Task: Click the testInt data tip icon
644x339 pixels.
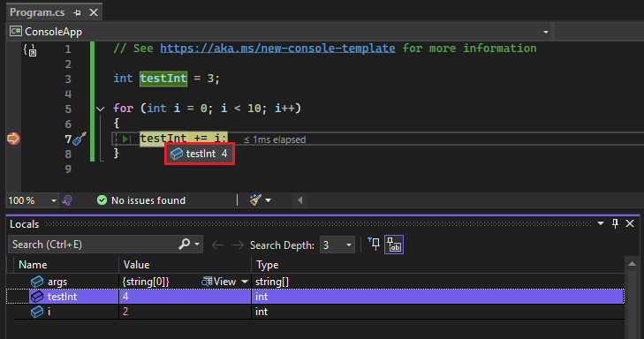Action: 176,154
